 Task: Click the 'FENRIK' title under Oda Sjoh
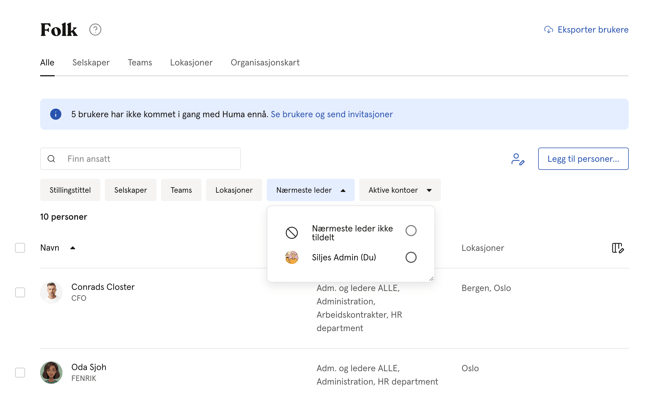click(84, 378)
